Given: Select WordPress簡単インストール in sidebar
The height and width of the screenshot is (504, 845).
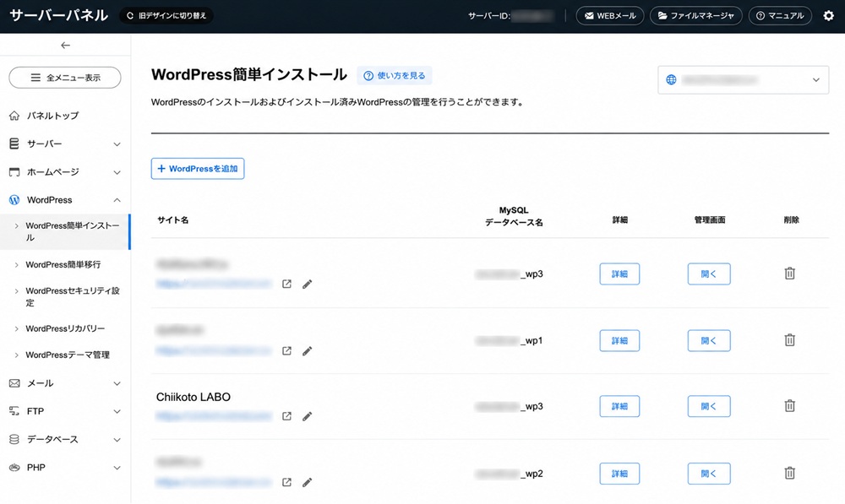Looking at the screenshot, I should click(x=65, y=231).
